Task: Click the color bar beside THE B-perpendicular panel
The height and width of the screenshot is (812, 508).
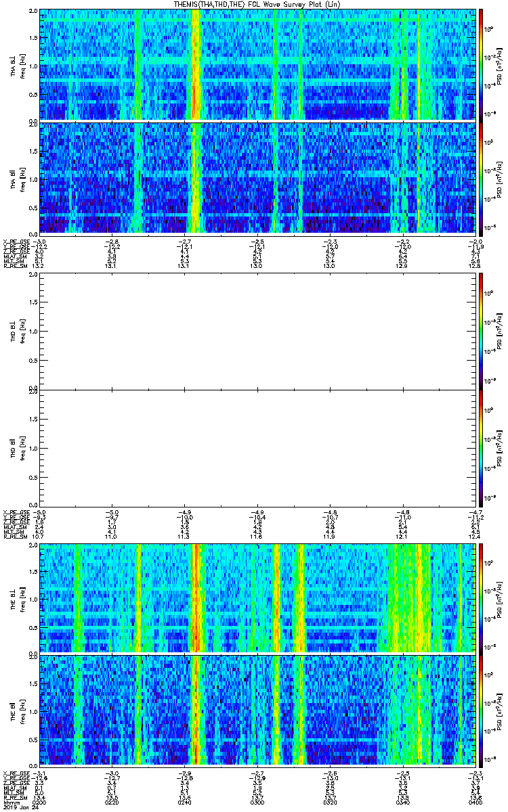Action: [482, 598]
